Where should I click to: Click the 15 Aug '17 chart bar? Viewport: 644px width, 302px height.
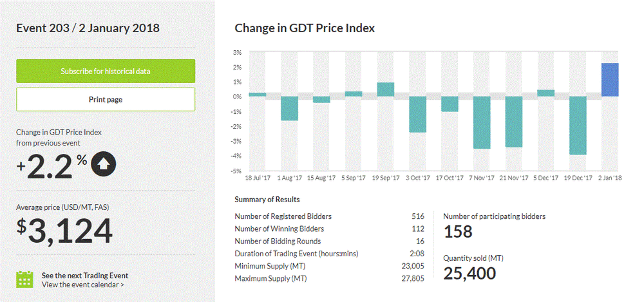[x=321, y=100]
